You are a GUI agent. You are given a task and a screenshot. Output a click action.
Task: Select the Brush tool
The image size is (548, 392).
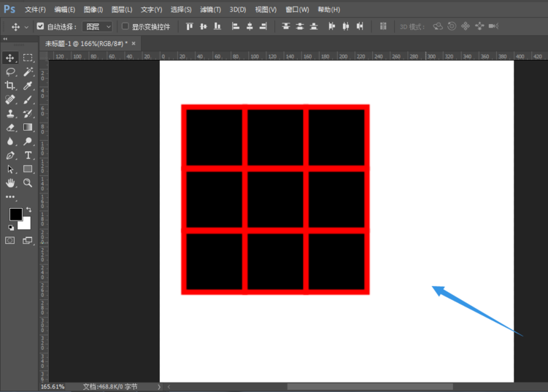click(x=28, y=100)
